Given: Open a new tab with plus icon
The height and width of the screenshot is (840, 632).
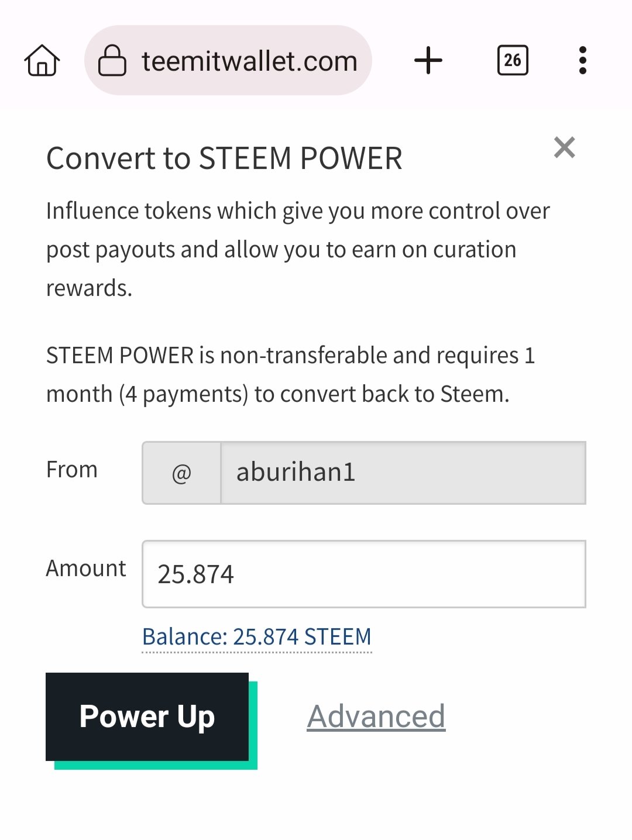Looking at the screenshot, I should click(x=428, y=60).
